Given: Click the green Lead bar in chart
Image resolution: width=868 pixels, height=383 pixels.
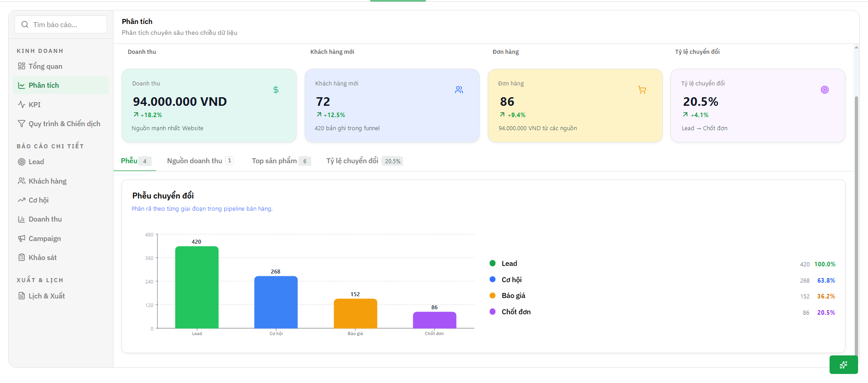Looking at the screenshot, I should pos(197,287).
